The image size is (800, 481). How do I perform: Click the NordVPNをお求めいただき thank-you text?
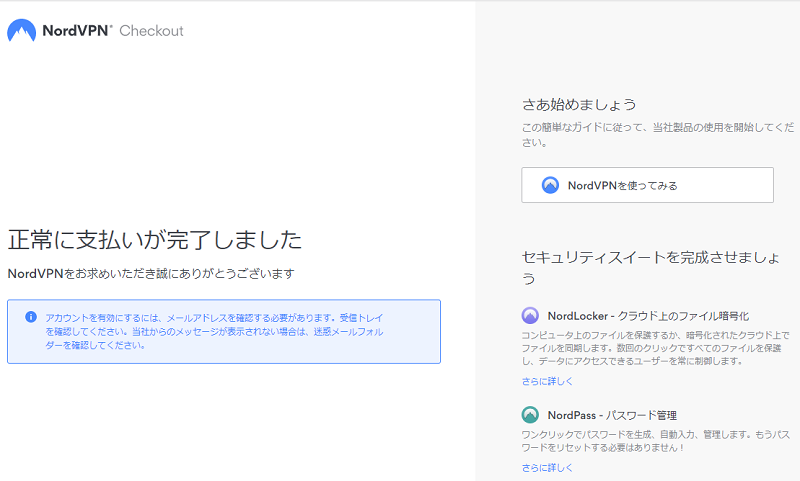151,274
